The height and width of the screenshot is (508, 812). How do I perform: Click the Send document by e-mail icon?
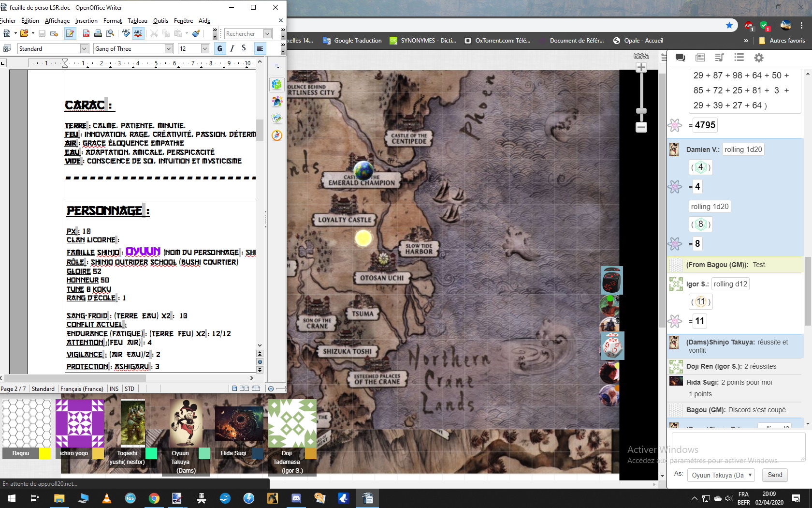tap(54, 33)
